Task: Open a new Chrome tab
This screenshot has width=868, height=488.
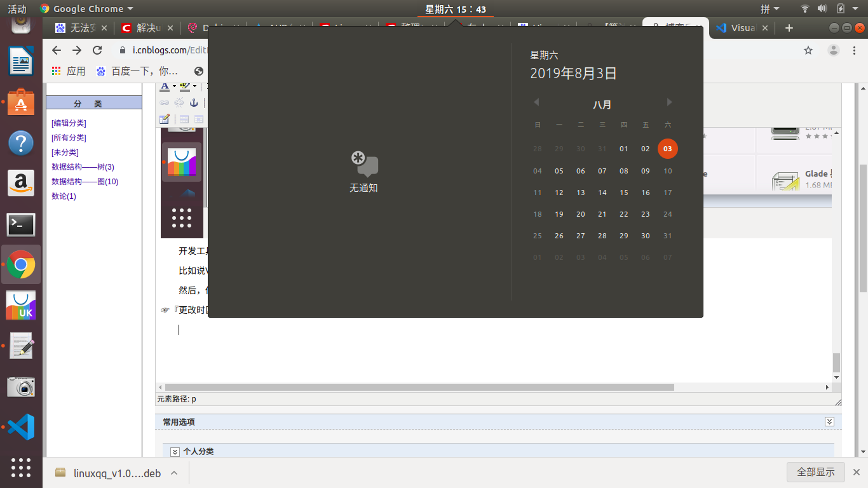Action: point(789,28)
